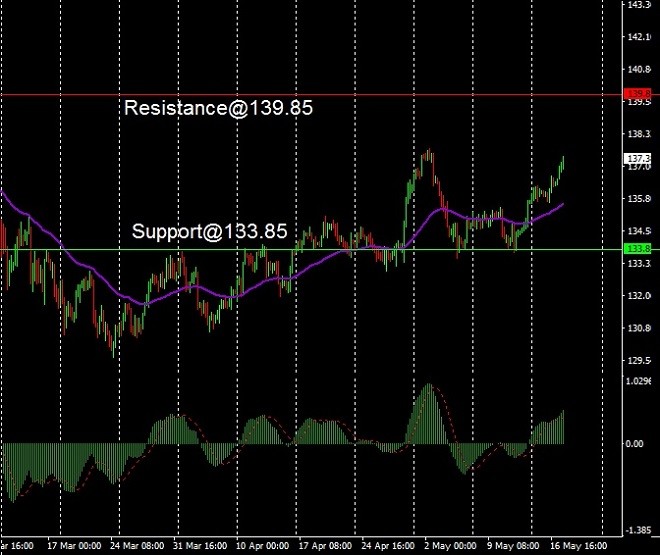Click the 129.5 price scale value
The image size is (660, 555).
pos(639,361)
